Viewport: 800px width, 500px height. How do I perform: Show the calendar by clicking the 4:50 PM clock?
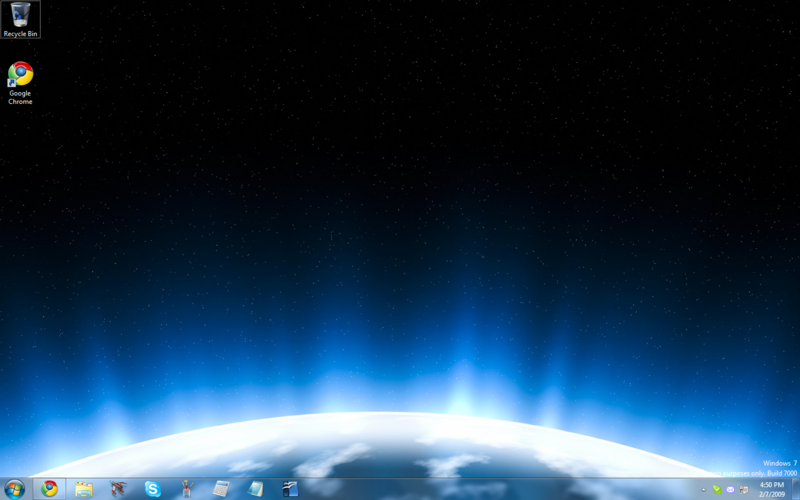point(771,489)
